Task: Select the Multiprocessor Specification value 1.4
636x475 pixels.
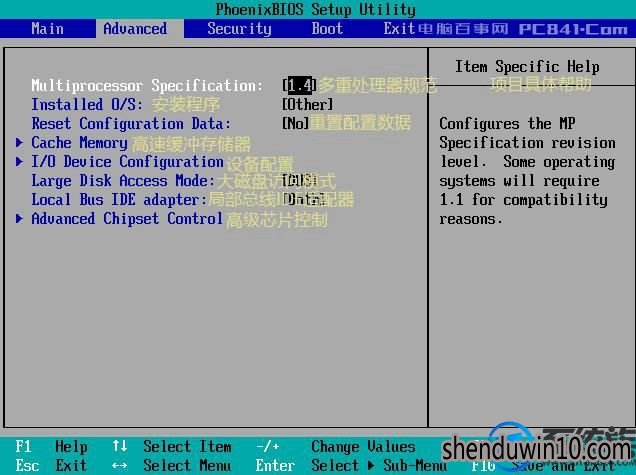Action: click(300, 85)
